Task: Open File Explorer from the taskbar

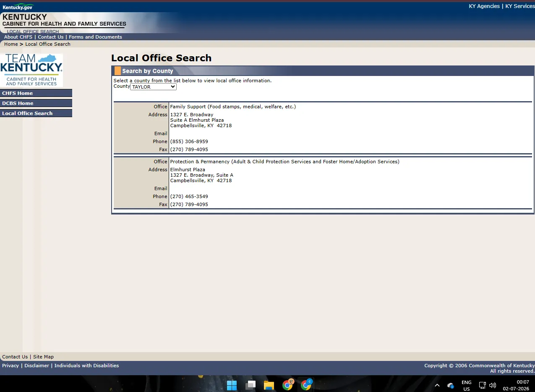Action: tap(269, 385)
